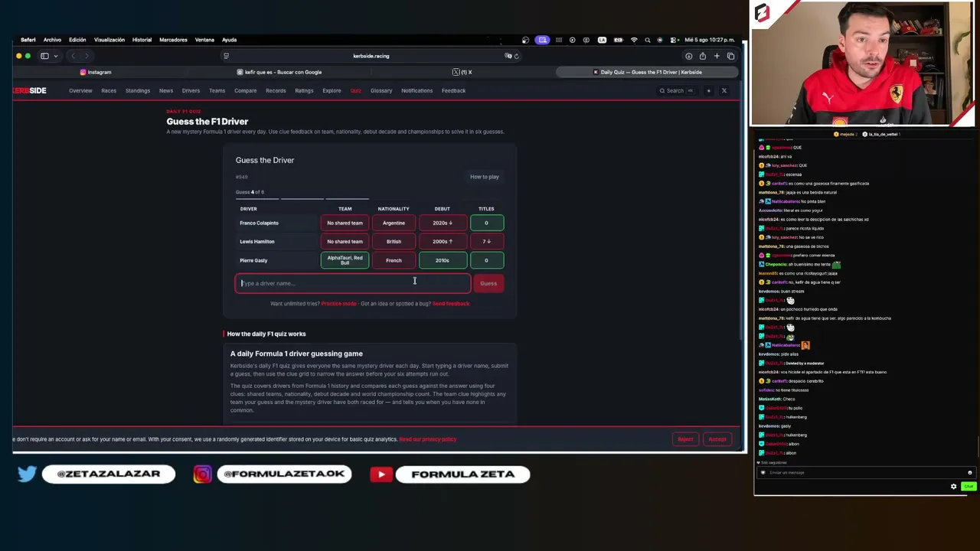Image resolution: width=980 pixels, height=551 pixels.
Task: Click the Twitter bird icon in the overlay
Action: [27, 474]
